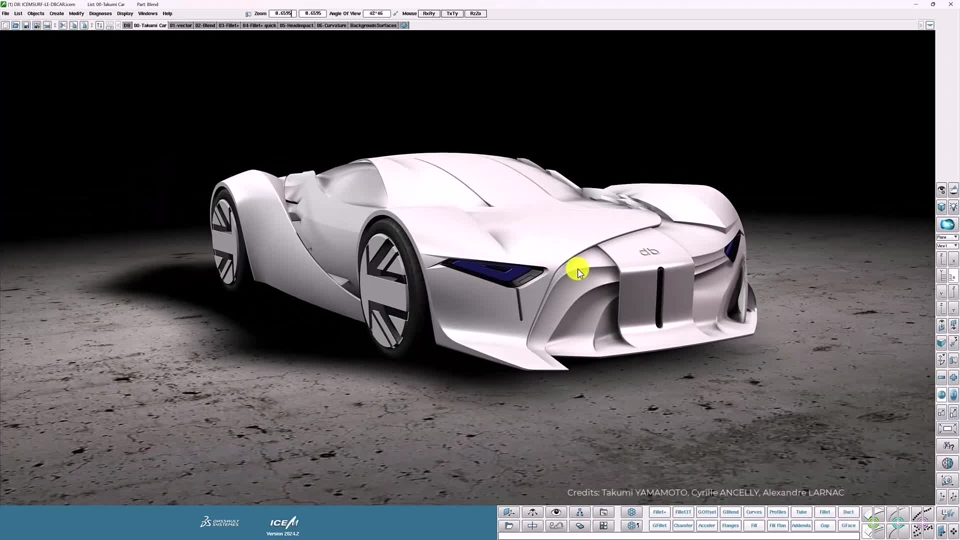This screenshot has width=960, height=540.
Task: Click the Angle Of View input field
Action: point(377,13)
